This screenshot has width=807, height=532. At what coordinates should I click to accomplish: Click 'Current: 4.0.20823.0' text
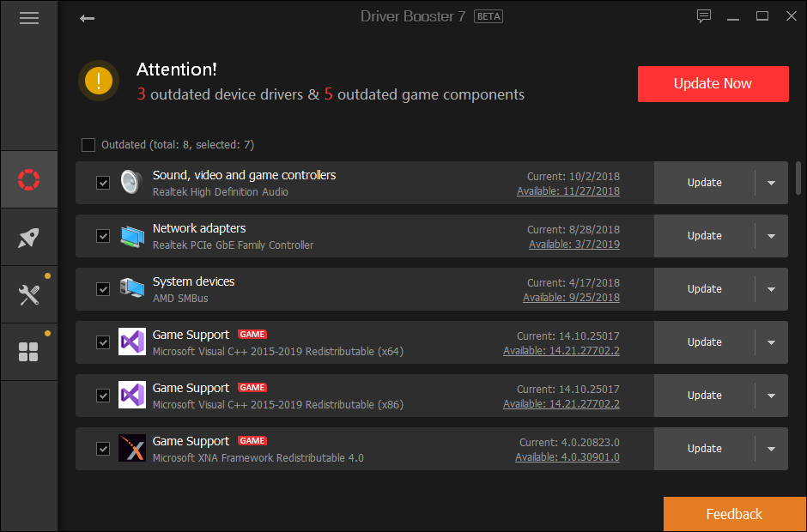coord(569,443)
